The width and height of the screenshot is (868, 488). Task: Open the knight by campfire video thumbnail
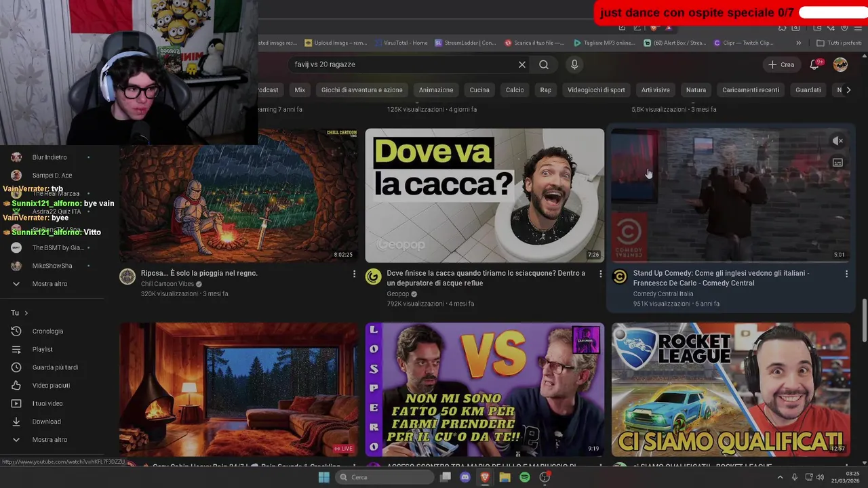point(239,195)
